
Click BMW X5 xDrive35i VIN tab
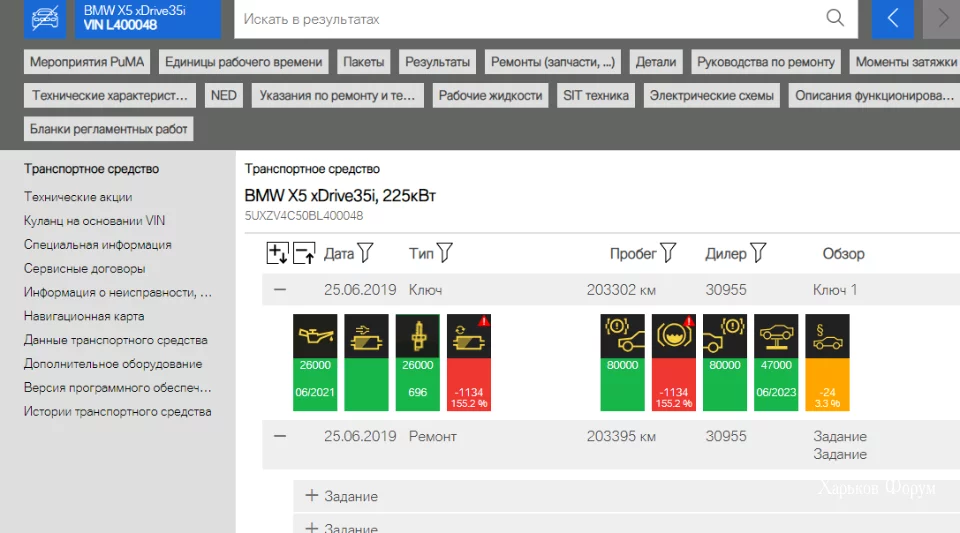[x=148, y=18]
